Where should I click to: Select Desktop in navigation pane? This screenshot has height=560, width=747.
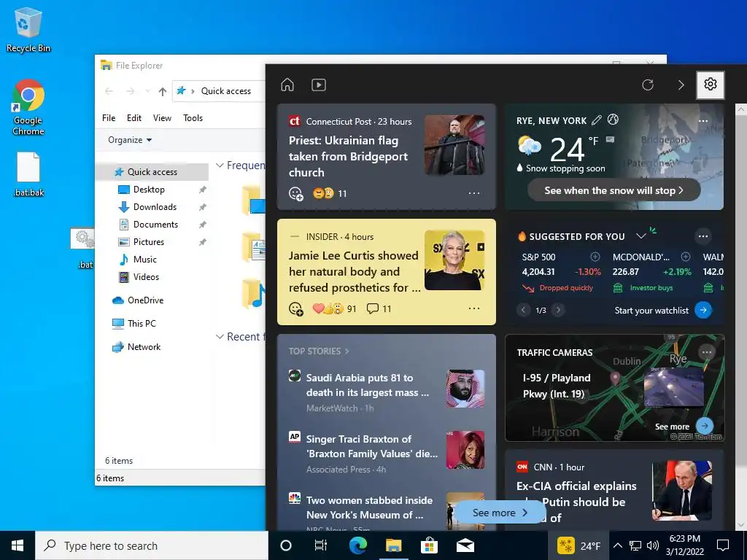tap(149, 190)
